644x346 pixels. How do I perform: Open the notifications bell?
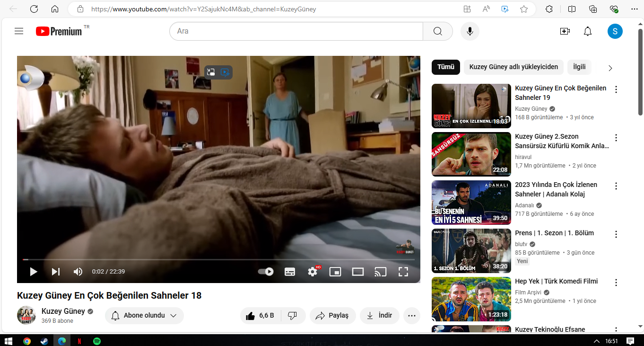click(x=588, y=31)
